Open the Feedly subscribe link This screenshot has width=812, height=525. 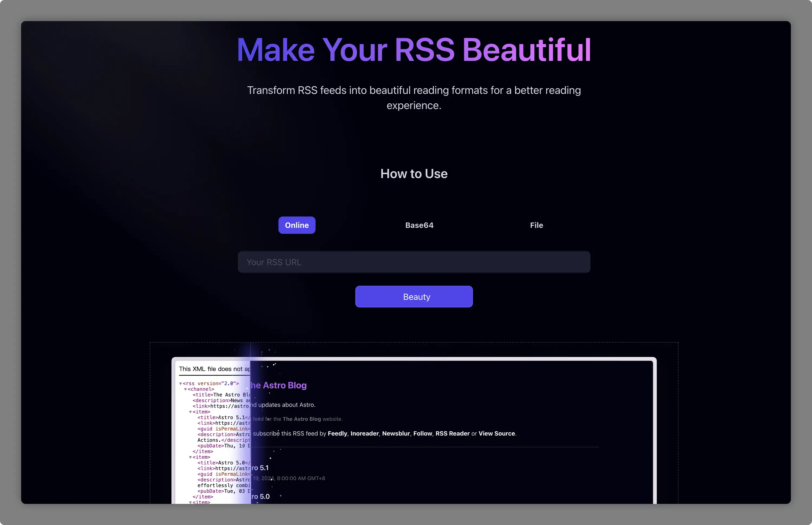point(337,433)
